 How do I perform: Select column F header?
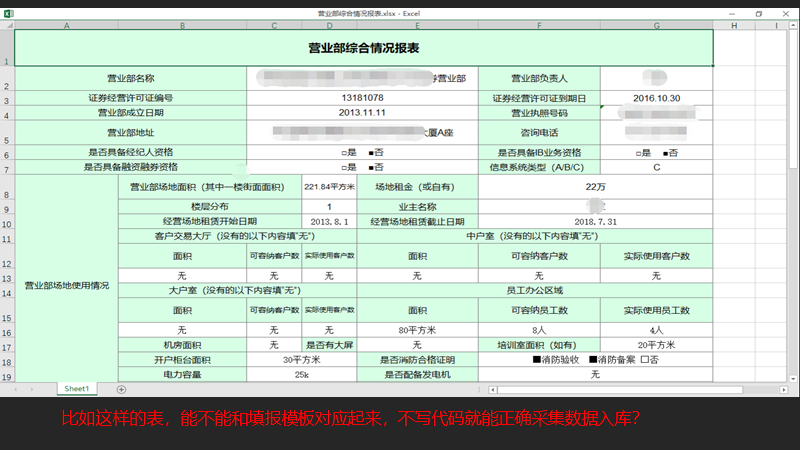(x=539, y=24)
